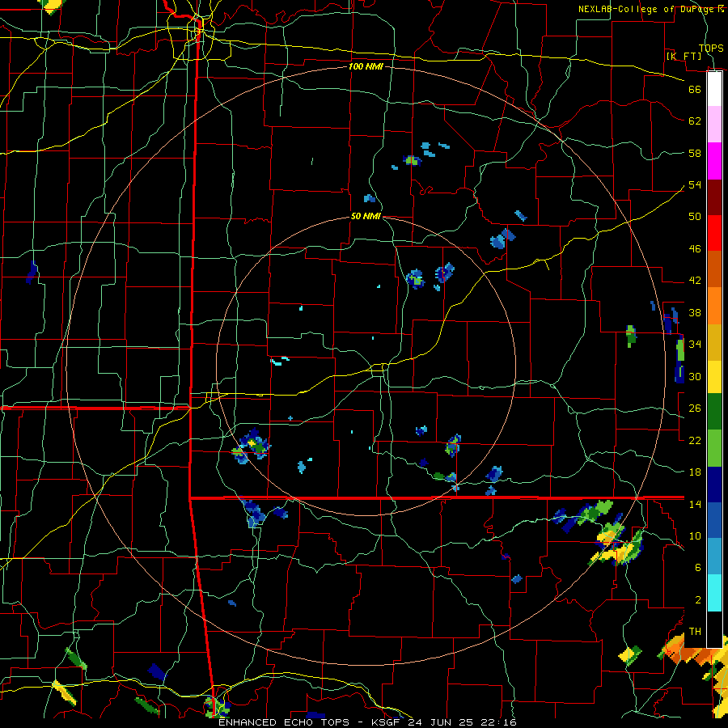Click the TH threshold label on legend
Screen dimensions: 728x728
coord(695,632)
